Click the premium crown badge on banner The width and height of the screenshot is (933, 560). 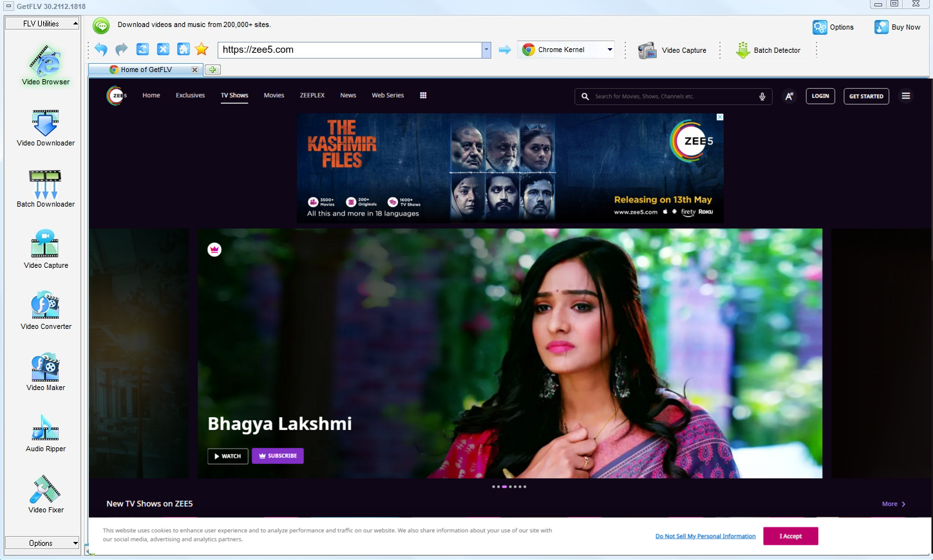click(214, 249)
